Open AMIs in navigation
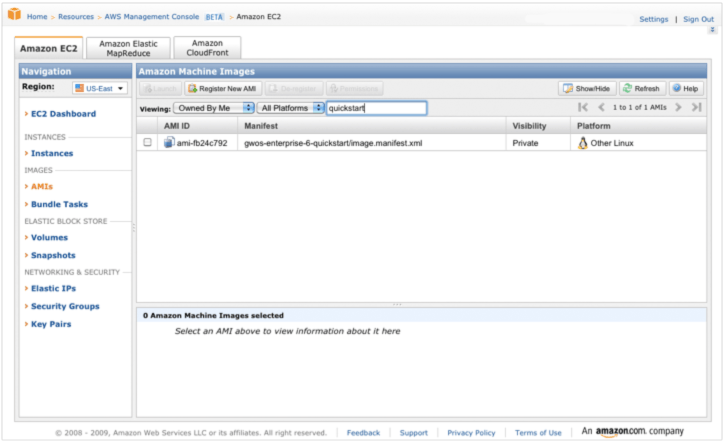The image size is (724, 441). pyautogui.click(x=42, y=187)
